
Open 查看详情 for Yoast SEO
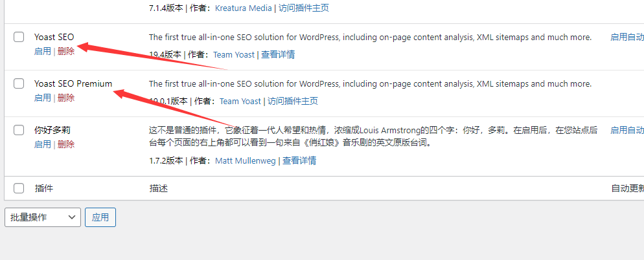[x=278, y=55]
